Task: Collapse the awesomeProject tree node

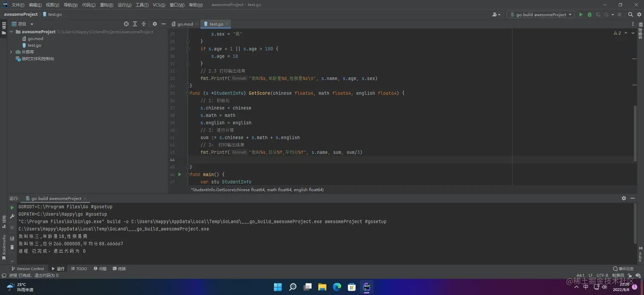Action: [11, 32]
